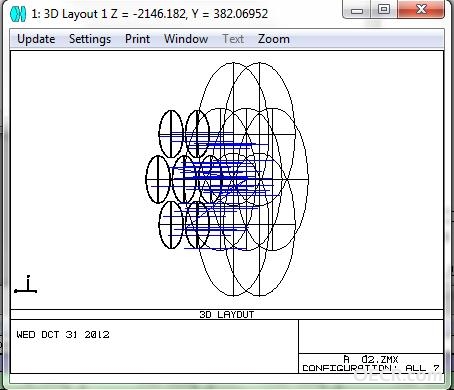Click the Zemax lens icon in title bar
The height and width of the screenshot is (390, 454).
click(18, 14)
